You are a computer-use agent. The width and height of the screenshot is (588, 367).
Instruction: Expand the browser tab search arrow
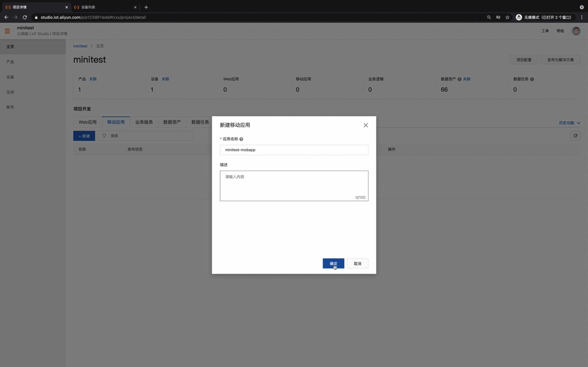coord(581,7)
